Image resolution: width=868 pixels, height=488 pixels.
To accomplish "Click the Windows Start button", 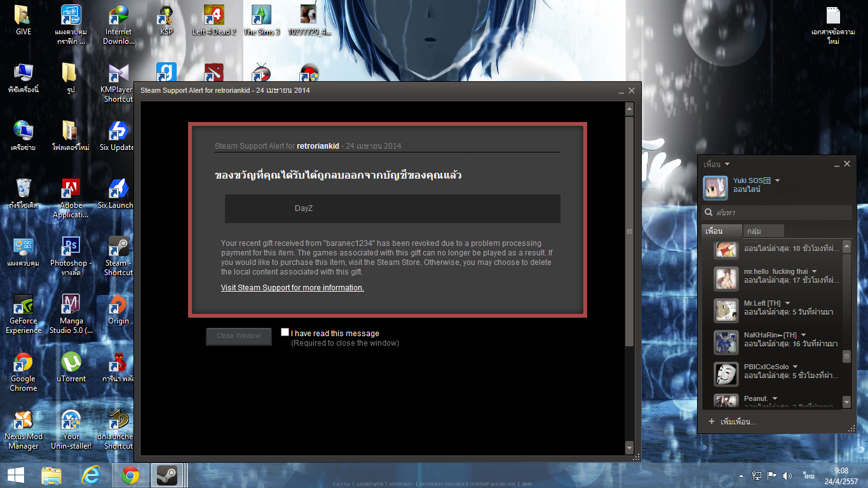I will [x=15, y=475].
